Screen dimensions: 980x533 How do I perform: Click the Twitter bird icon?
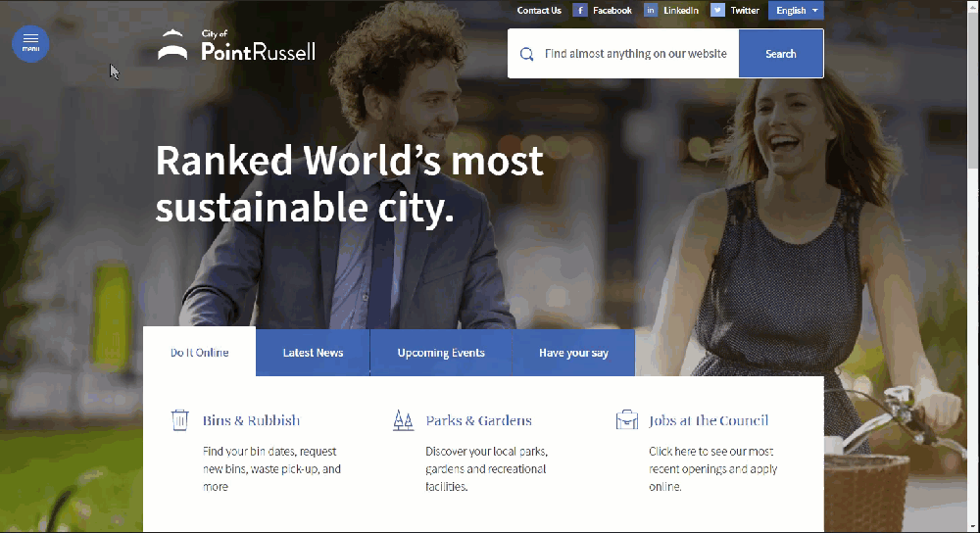coord(717,11)
